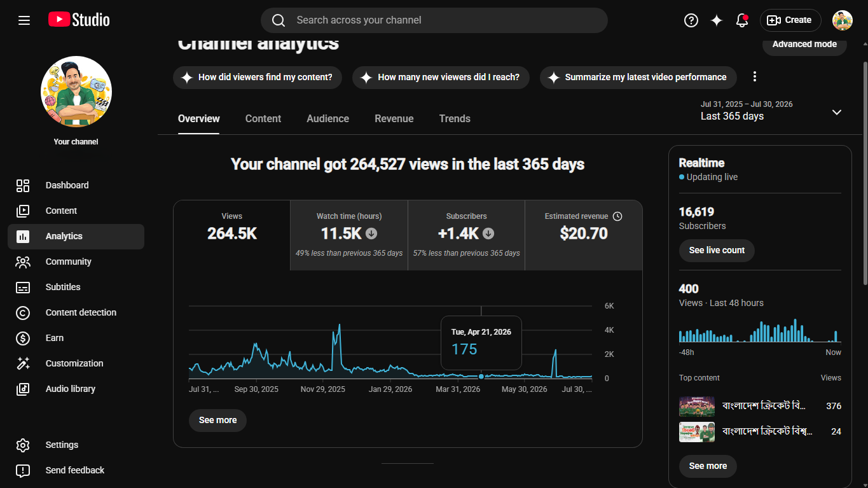The image size is (868, 488).
Task: Click the Earn dollar icon
Action: point(23,338)
